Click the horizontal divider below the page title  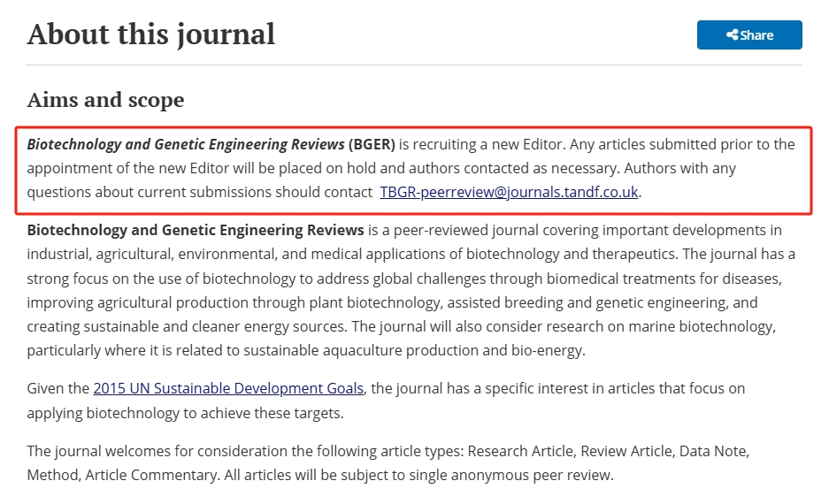tap(414, 65)
